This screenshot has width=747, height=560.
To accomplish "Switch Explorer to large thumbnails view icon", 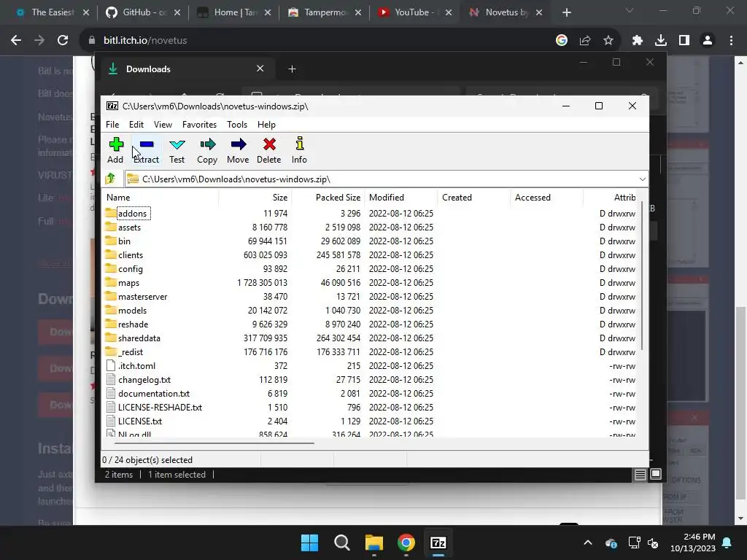I will (656, 474).
